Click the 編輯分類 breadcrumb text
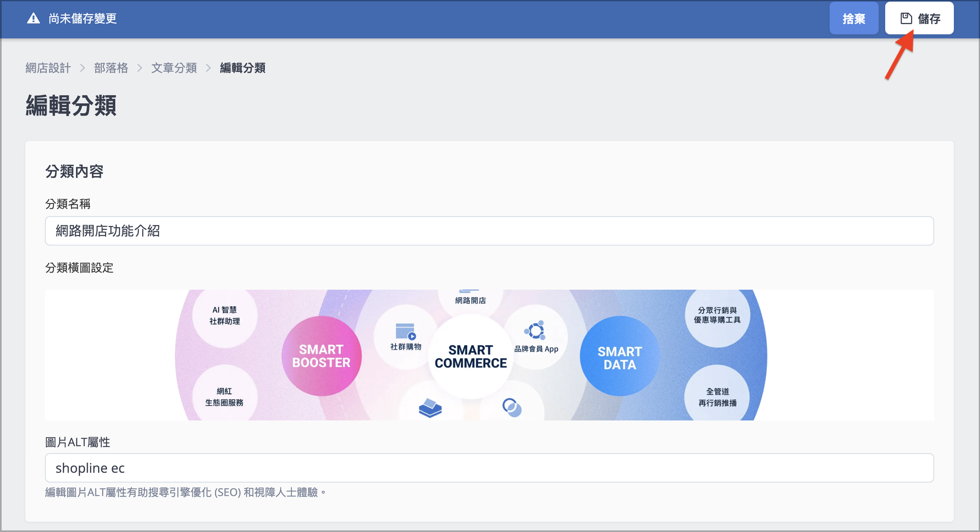 pos(243,68)
